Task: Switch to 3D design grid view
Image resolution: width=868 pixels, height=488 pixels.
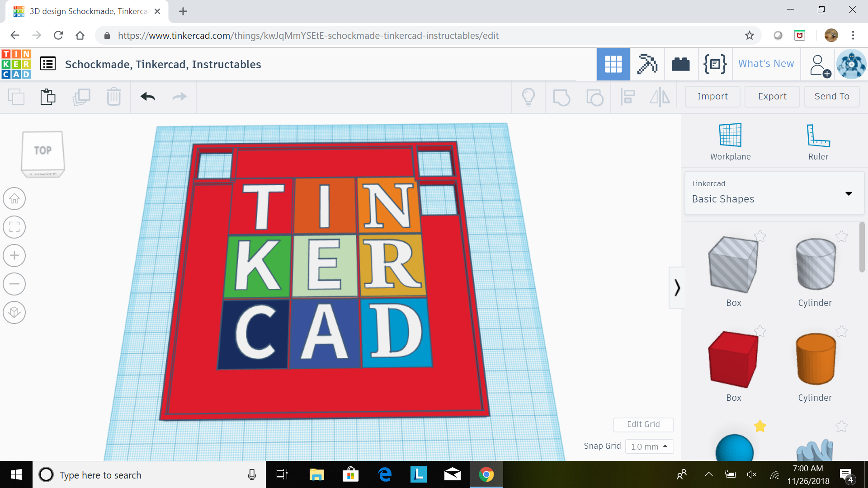Action: click(613, 64)
